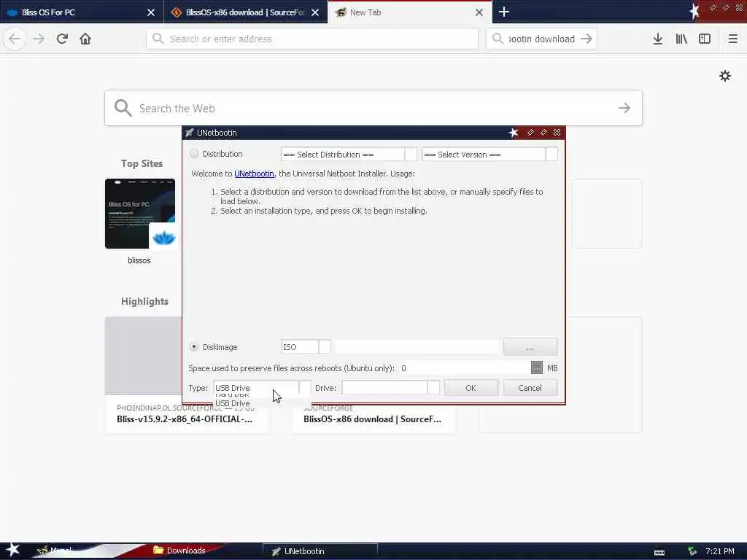The image size is (747, 560).
Task: Open the library bookshelf icon
Action: (x=681, y=39)
